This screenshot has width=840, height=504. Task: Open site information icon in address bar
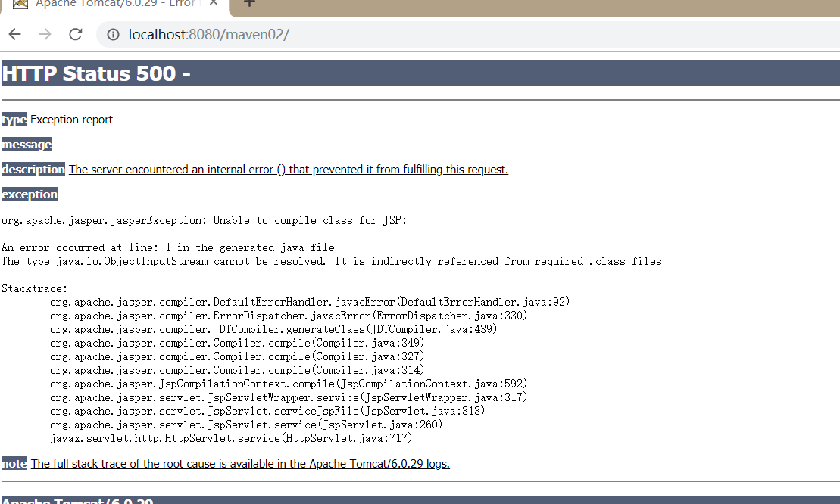point(113,34)
